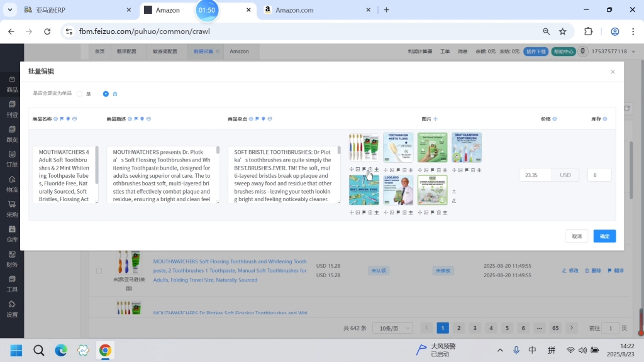The width and height of the screenshot is (644, 362).
Task: Click the round icon beside 库存
Action: 605,119
